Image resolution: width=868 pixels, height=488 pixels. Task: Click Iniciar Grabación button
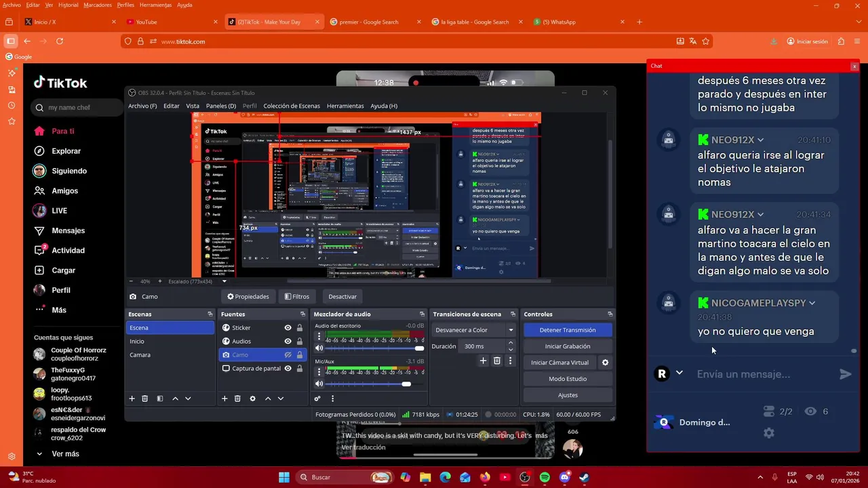pyautogui.click(x=568, y=346)
